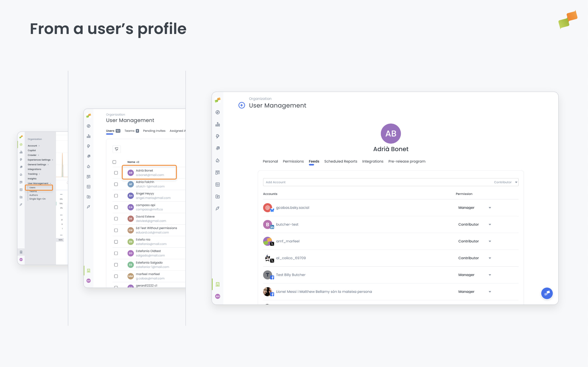
Task: Check the checkbox beside David Esteve
Action: point(116,218)
